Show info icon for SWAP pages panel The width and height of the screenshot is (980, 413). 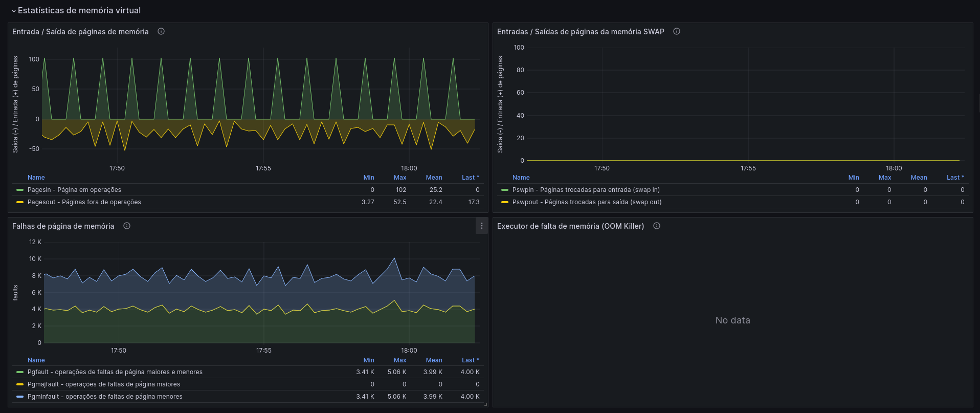pos(677,31)
